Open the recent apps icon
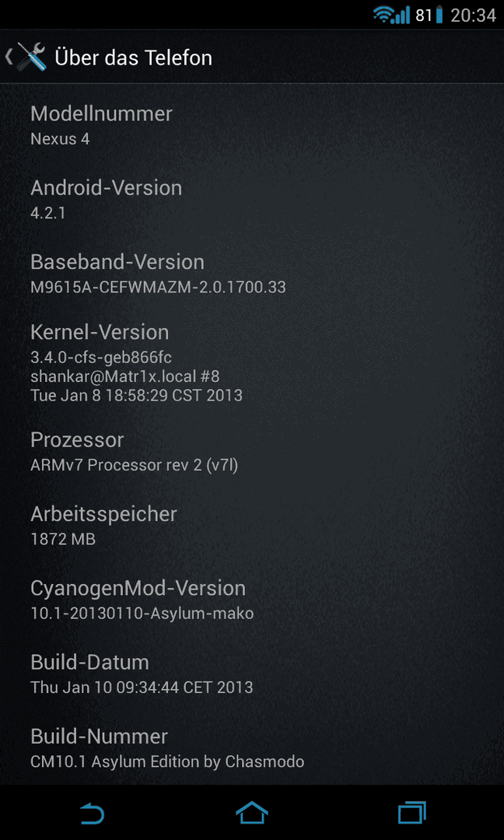504x840 pixels. (412, 813)
